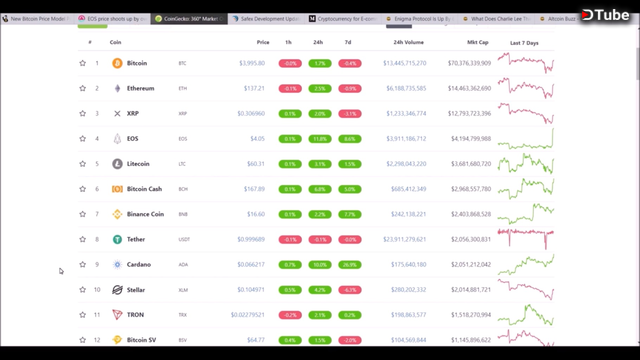Click Cardano 7d change badge 26.9%
Image resolution: width=640 pixels, height=360 pixels.
click(350, 264)
